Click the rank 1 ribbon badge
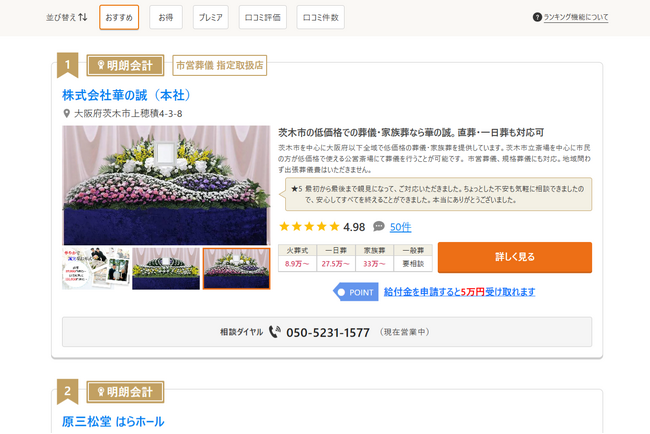 [68, 65]
